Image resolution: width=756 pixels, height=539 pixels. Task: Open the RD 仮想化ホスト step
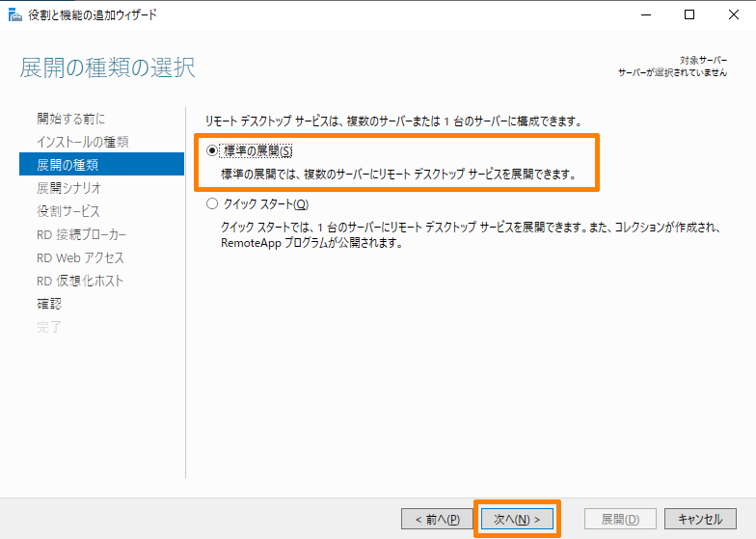coord(80,281)
